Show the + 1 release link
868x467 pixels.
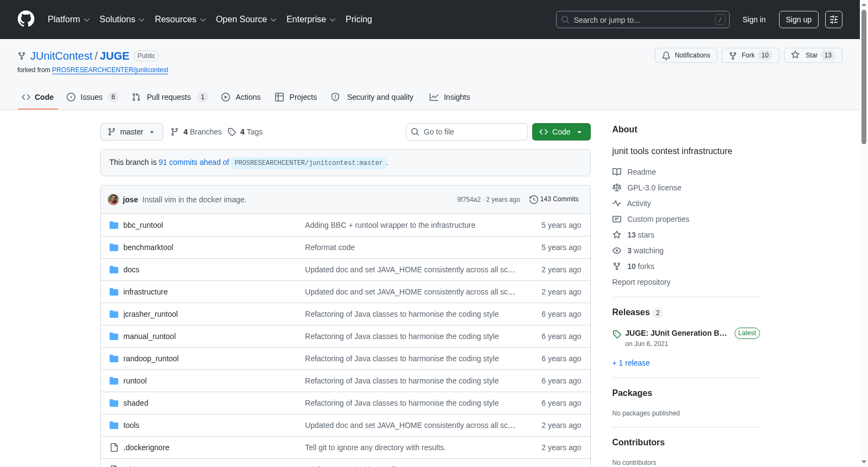(631, 363)
